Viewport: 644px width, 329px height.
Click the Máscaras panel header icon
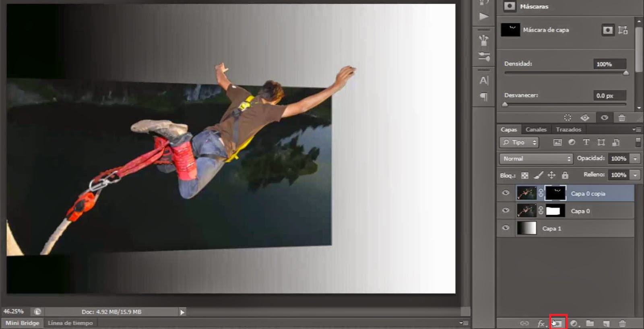[510, 6]
